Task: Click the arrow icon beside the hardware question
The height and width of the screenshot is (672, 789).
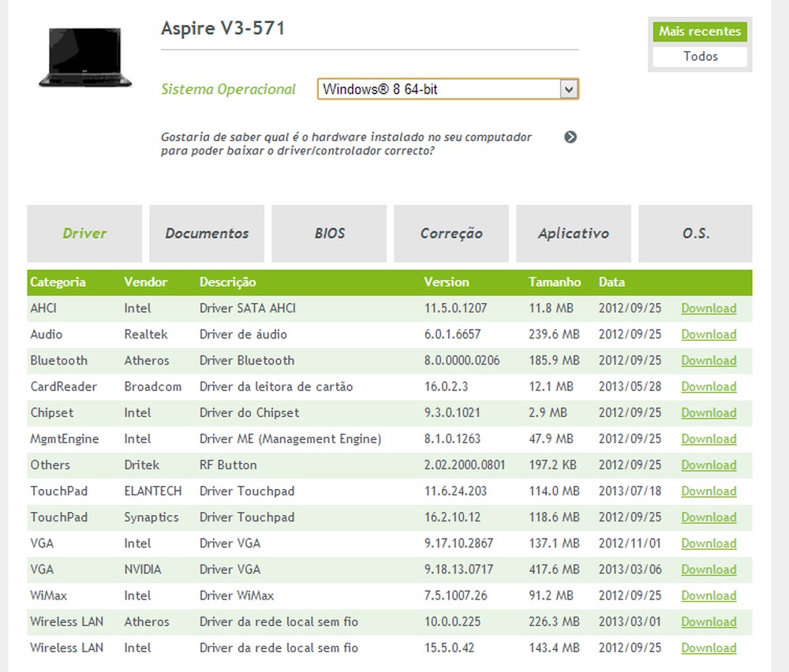Action: tap(570, 136)
